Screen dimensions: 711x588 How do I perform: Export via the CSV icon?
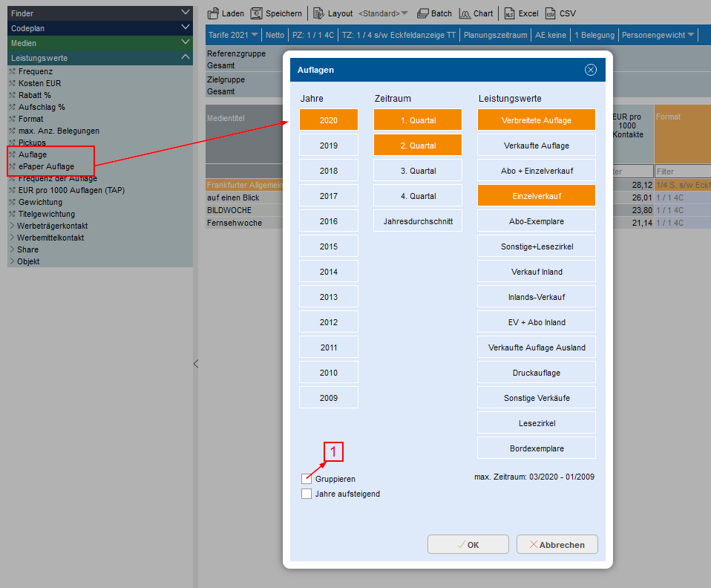click(550, 13)
